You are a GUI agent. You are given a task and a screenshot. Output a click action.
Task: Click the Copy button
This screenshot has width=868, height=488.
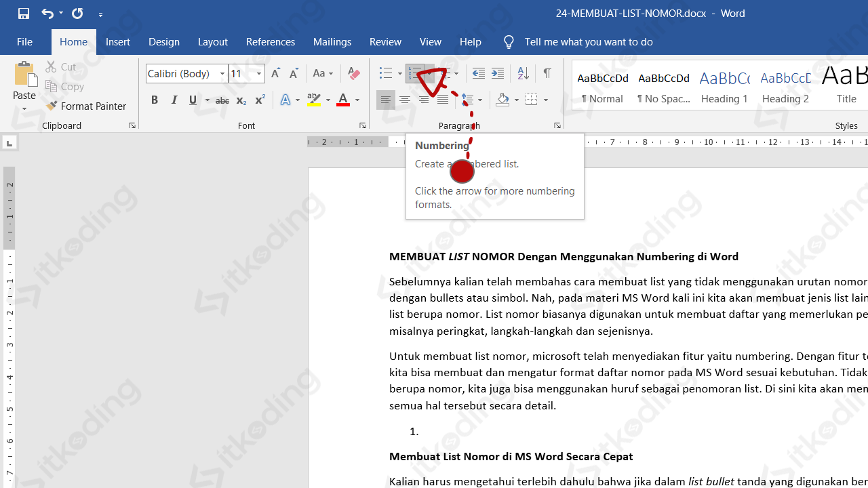(65, 86)
